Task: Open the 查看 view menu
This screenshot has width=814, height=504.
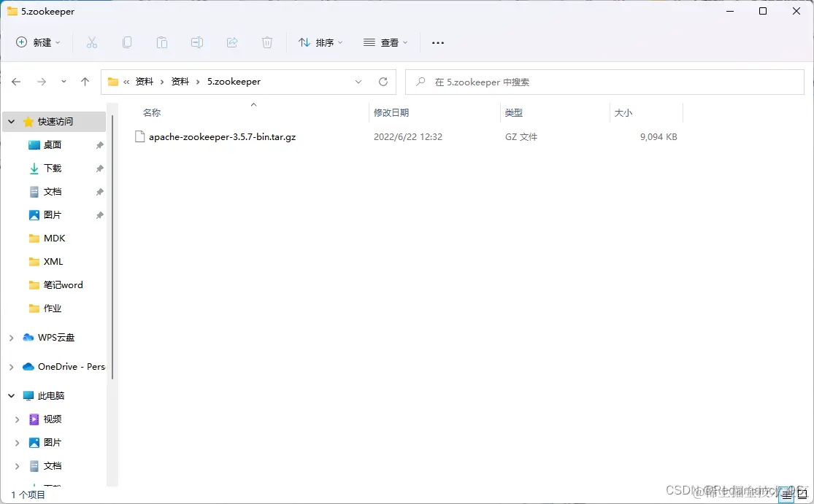Action: (385, 42)
